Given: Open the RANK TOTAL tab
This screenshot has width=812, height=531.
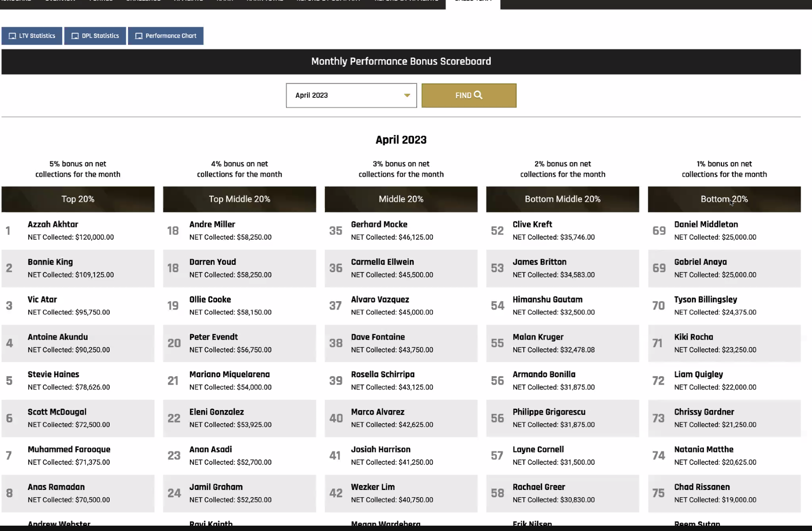Looking at the screenshot, I should [x=264, y=2].
